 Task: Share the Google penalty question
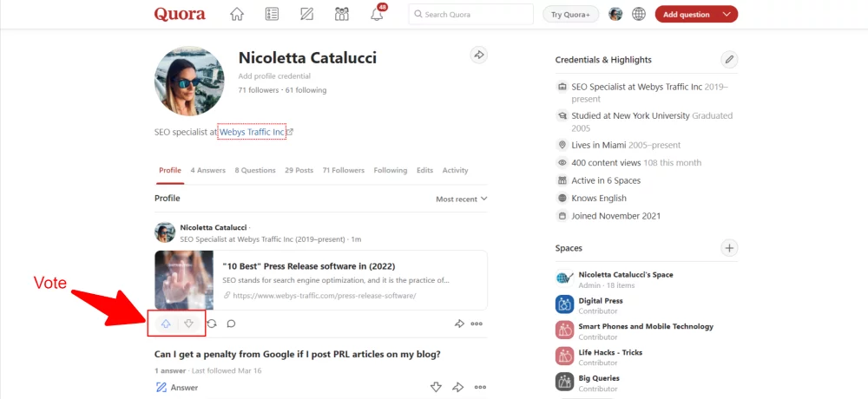[457, 387]
